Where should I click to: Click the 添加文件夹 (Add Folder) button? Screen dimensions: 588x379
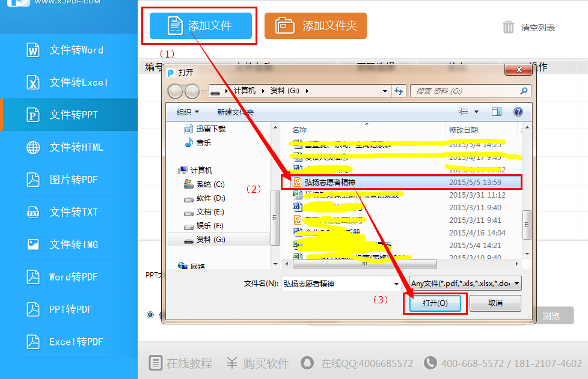pos(315,26)
